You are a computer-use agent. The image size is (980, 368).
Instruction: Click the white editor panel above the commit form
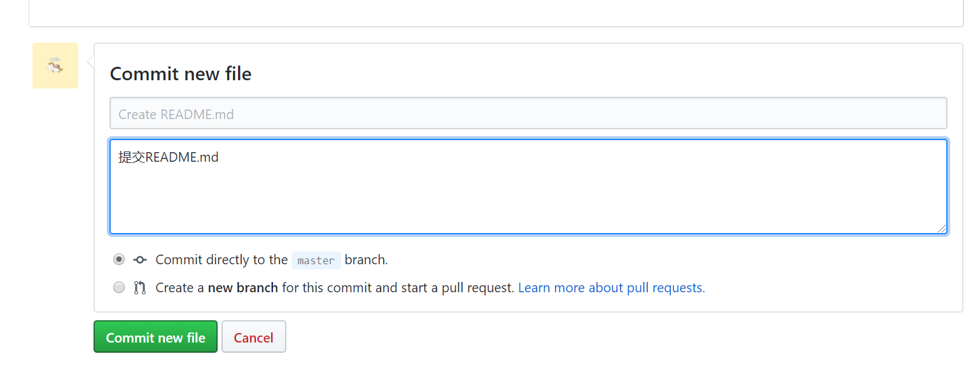(x=496, y=11)
